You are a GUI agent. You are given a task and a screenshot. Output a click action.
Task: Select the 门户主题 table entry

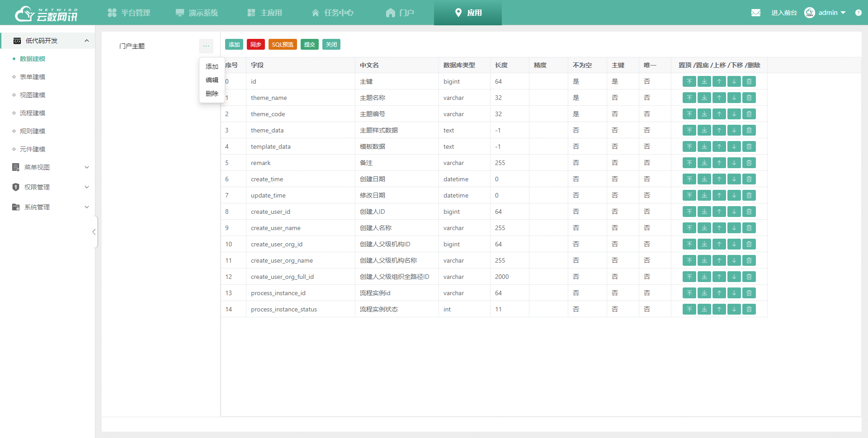[132, 46]
